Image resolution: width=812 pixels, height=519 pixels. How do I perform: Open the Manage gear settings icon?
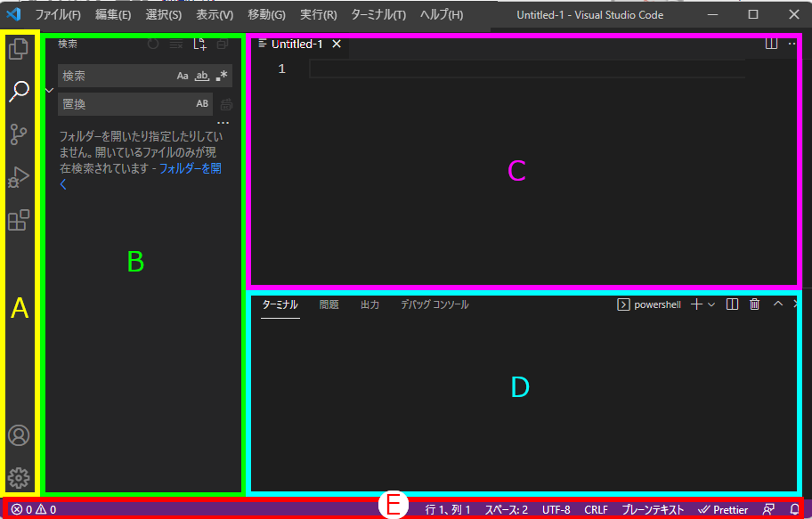click(x=19, y=478)
